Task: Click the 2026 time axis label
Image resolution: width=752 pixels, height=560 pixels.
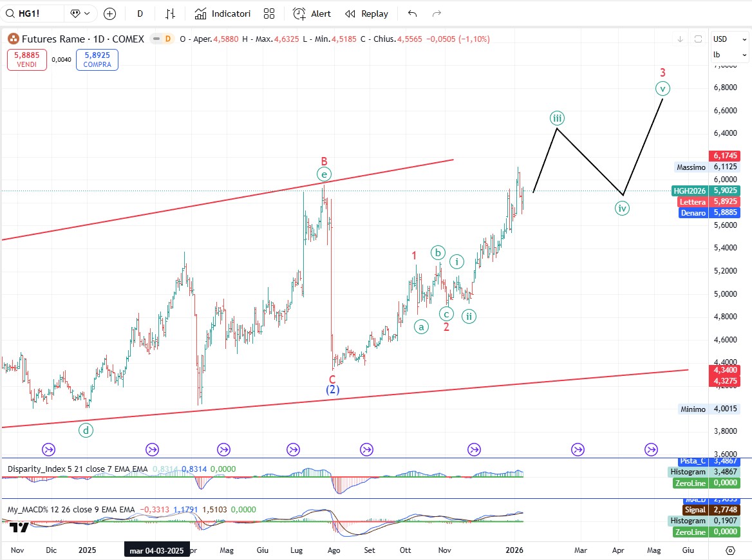Action: pyautogui.click(x=514, y=550)
